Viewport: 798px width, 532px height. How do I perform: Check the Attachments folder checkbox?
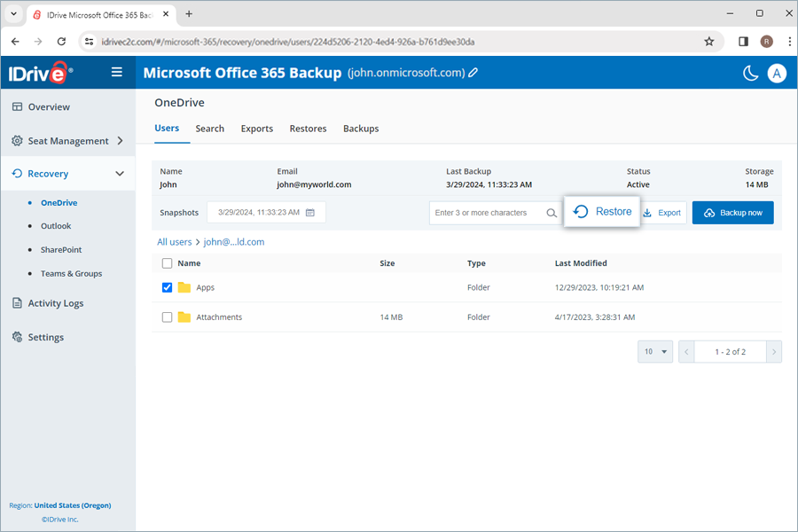[x=167, y=317]
